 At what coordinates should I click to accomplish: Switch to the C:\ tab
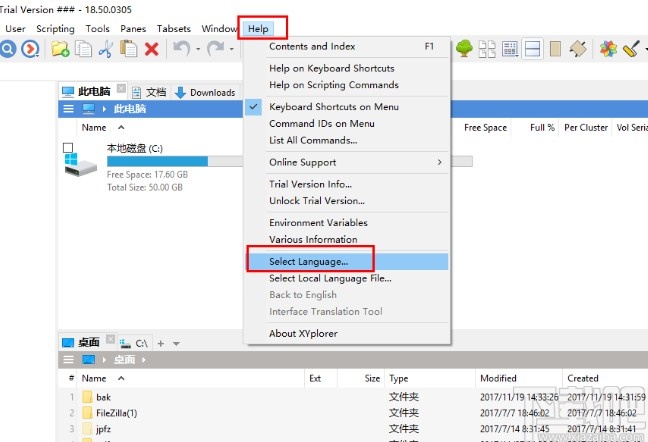tap(135, 343)
